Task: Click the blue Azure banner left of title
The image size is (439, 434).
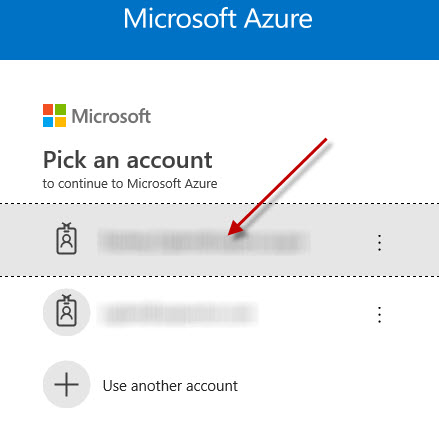Action: click(60, 30)
